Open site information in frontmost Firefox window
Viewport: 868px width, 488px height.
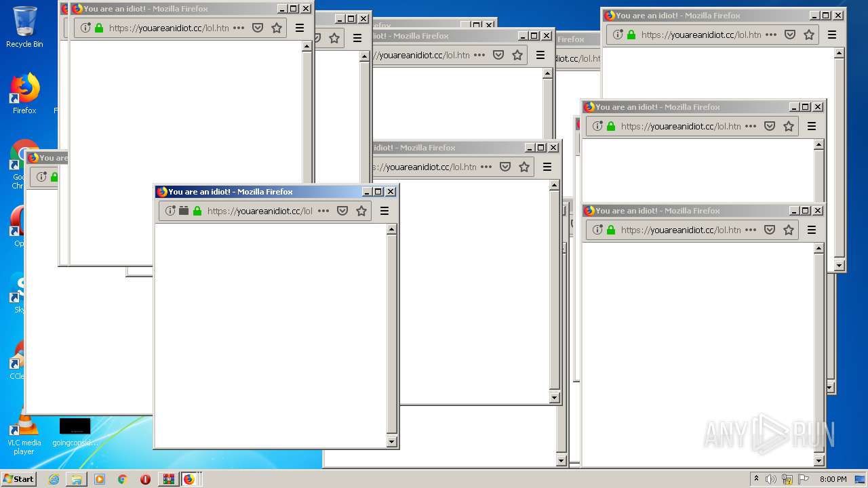[x=171, y=211]
